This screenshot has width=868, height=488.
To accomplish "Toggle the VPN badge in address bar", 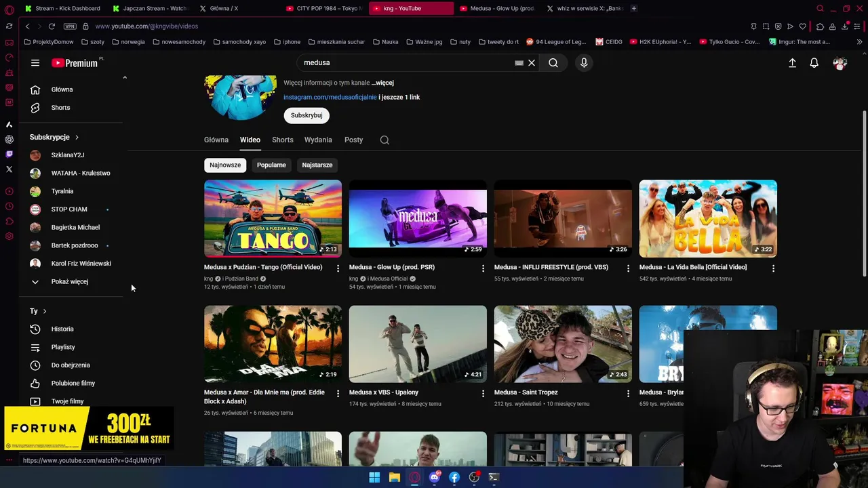I will click(x=70, y=26).
